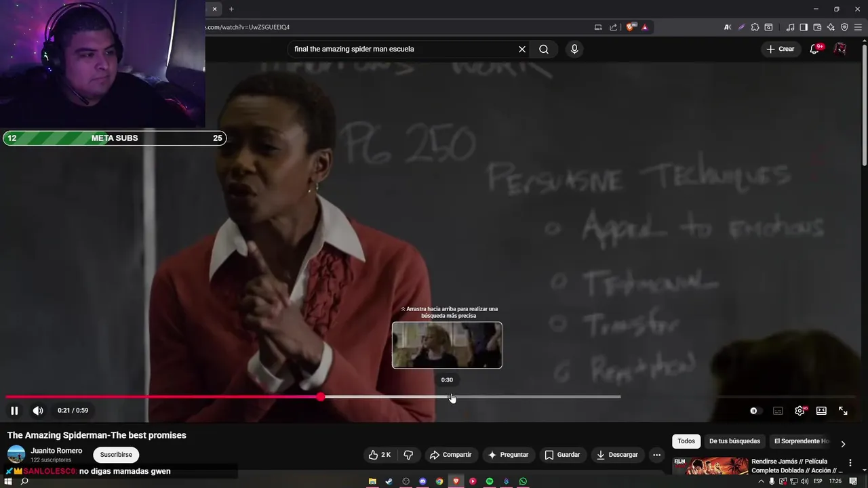Select the 'El Sorprendente Ho' chip

point(802,441)
